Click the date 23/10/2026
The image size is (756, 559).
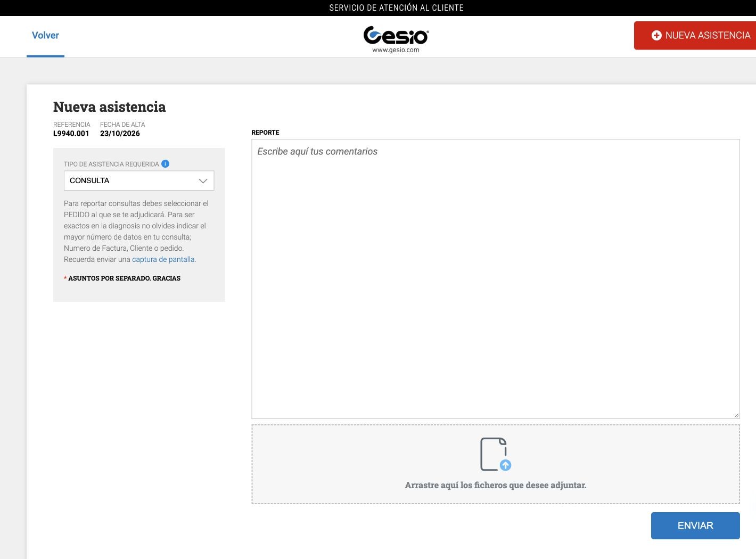120,134
